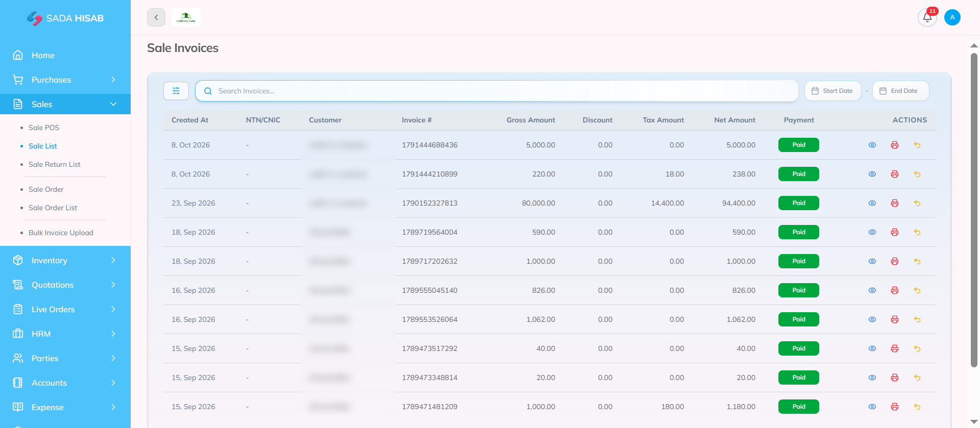Click Paid badge for invoice 1790152327813
Viewport: 980px width, 428px height.
point(799,203)
